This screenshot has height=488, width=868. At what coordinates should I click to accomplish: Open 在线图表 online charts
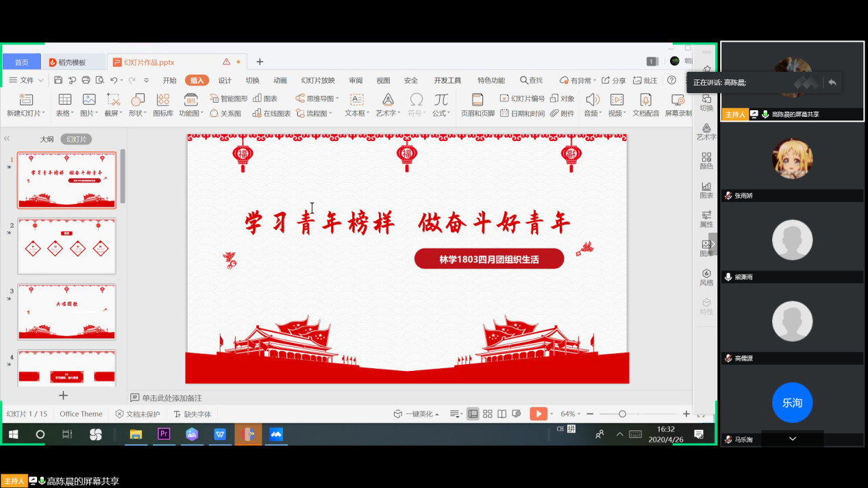coord(271,114)
